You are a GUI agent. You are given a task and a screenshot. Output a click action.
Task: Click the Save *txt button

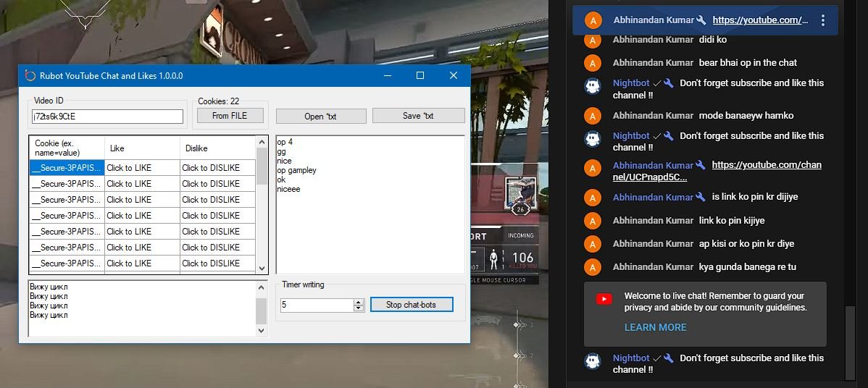[x=418, y=116]
